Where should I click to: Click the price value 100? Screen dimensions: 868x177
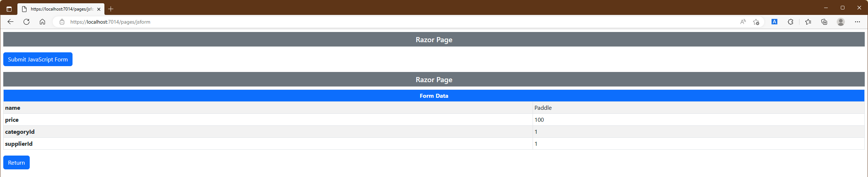click(x=539, y=120)
